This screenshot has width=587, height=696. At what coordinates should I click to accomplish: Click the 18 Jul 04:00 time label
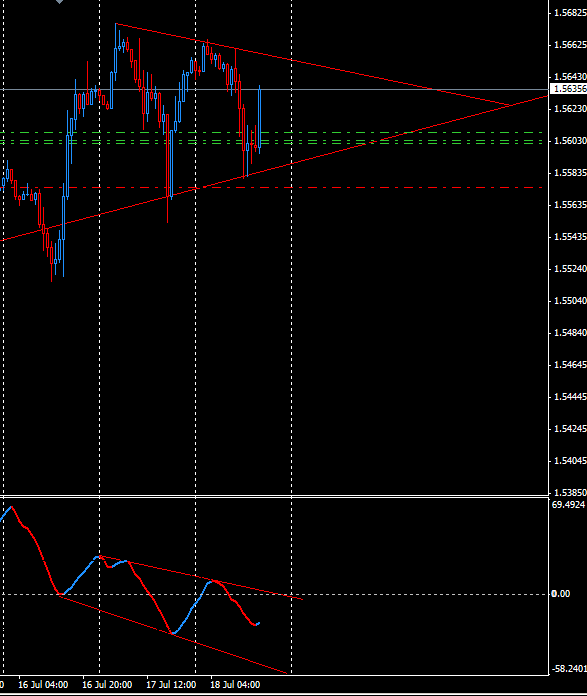[235, 685]
